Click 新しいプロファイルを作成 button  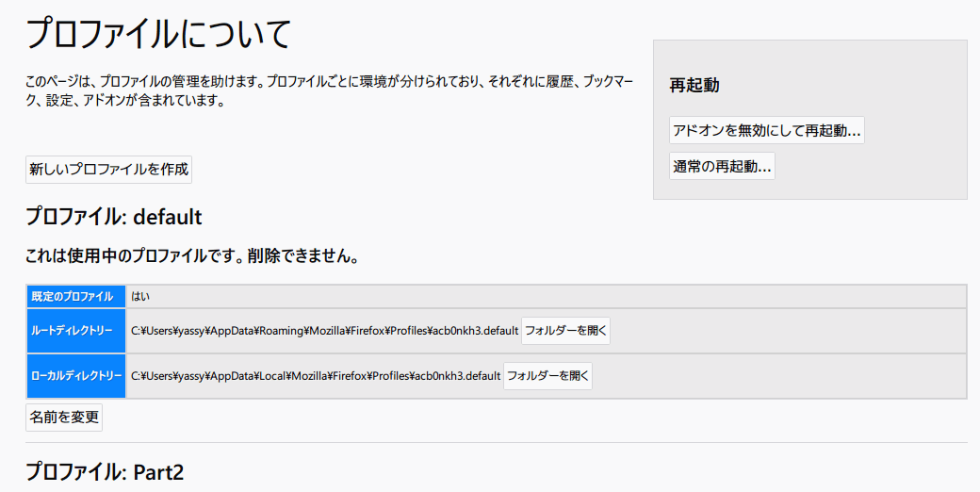(x=108, y=170)
